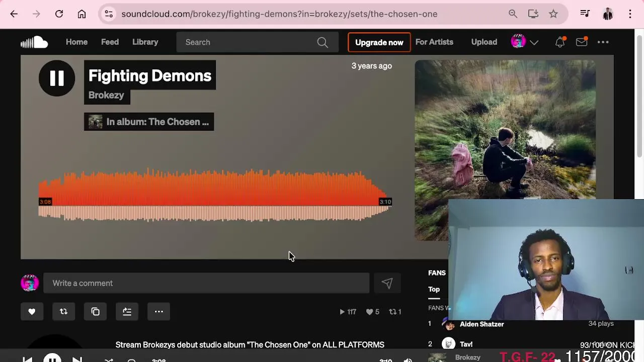
Task: Toggle shuffle in the player bar
Action: 109,360
